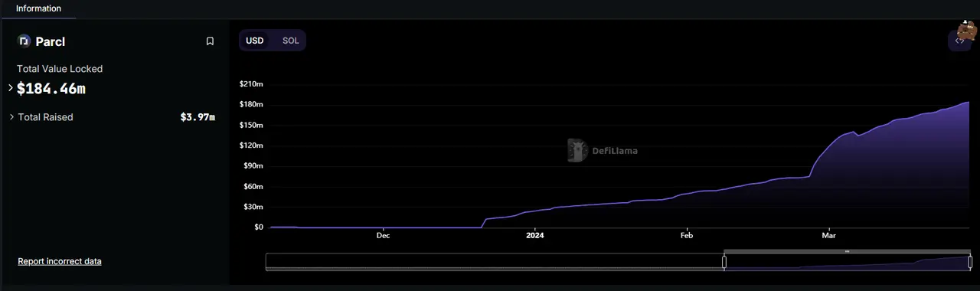The width and height of the screenshot is (980, 291).
Task: Click the Mar x-axis label
Action: (828, 236)
